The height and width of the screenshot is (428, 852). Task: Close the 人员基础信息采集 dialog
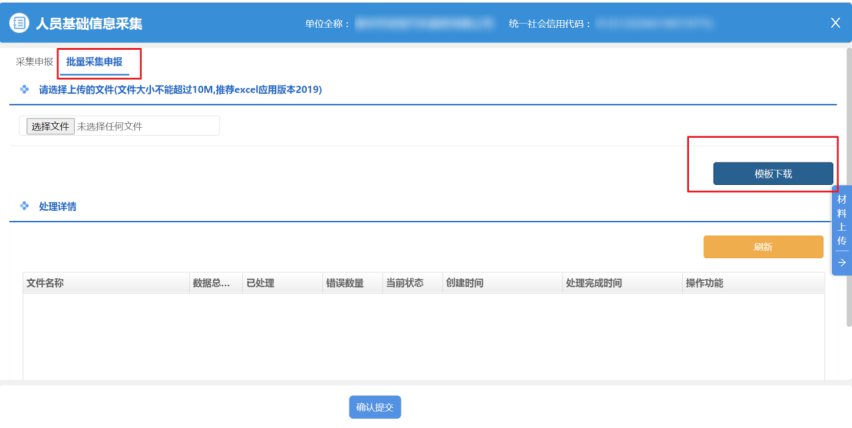[x=835, y=22]
